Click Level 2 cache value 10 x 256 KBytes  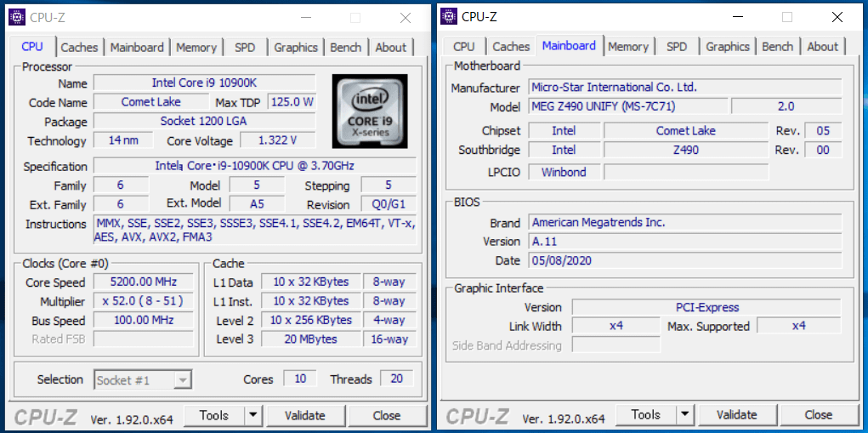point(311,320)
